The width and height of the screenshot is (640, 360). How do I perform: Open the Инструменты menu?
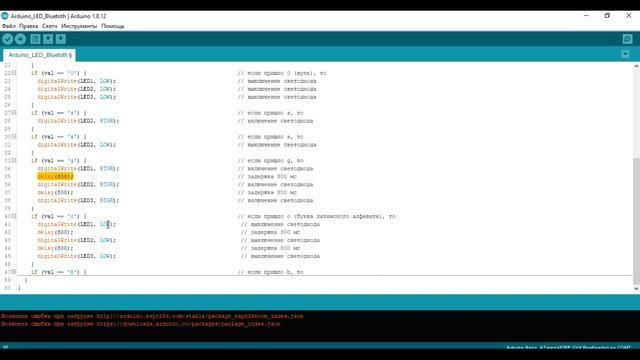point(79,26)
